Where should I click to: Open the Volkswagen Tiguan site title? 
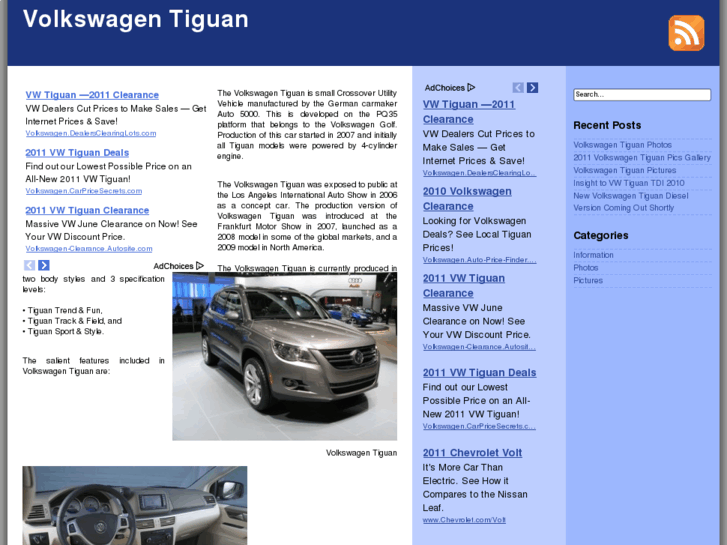pos(136,19)
